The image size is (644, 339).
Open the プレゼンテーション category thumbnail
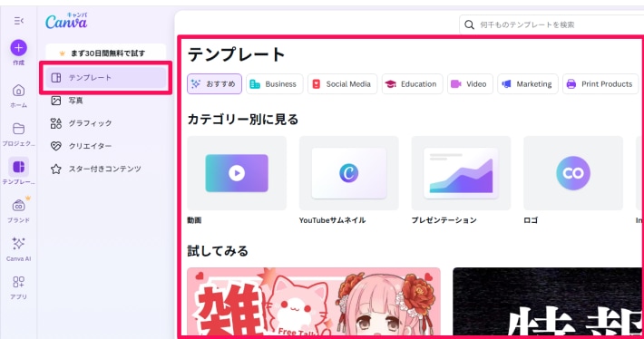click(x=461, y=173)
